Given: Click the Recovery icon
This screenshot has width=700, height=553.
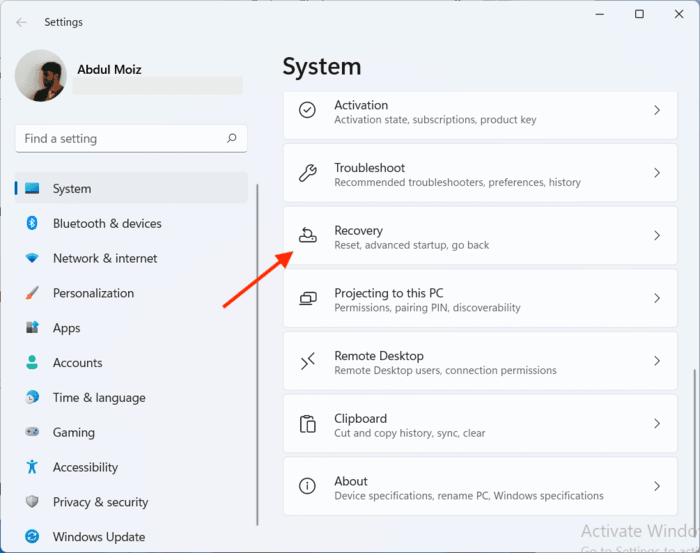Looking at the screenshot, I should click(308, 235).
